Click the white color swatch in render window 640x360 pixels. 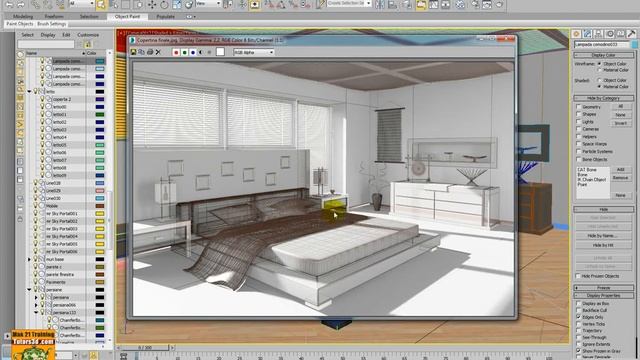[220, 52]
